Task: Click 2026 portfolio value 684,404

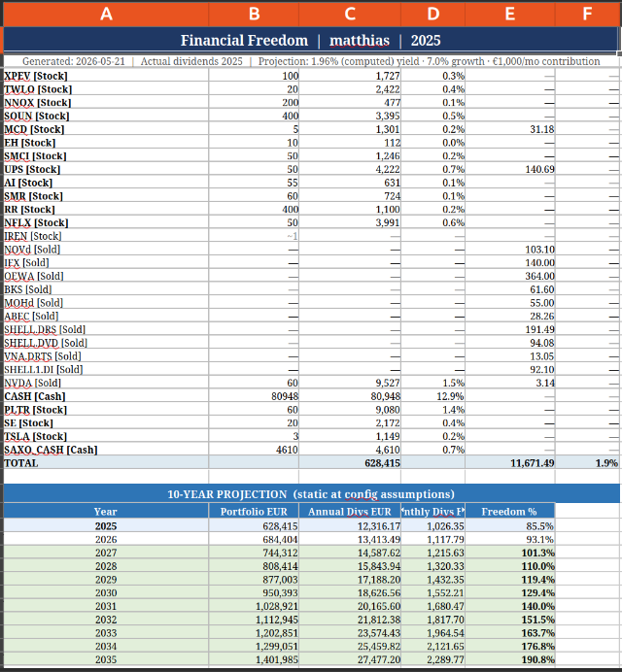Action: point(254,539)
